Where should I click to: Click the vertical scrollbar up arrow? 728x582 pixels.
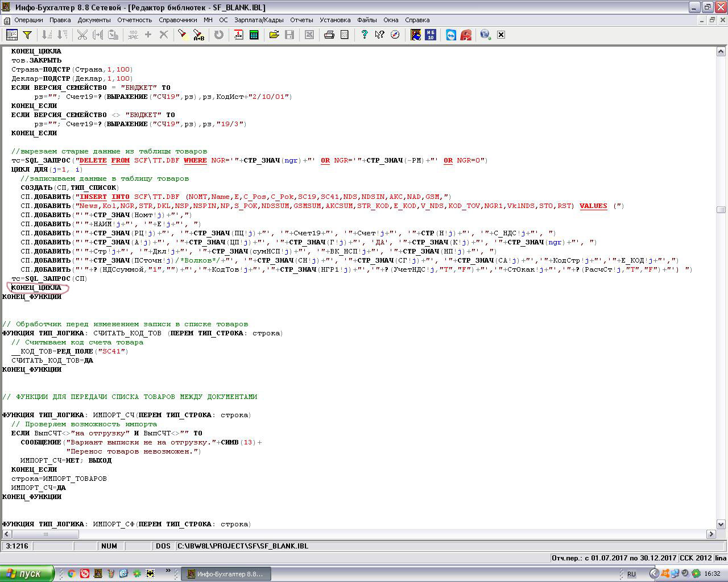click(721, 52)
